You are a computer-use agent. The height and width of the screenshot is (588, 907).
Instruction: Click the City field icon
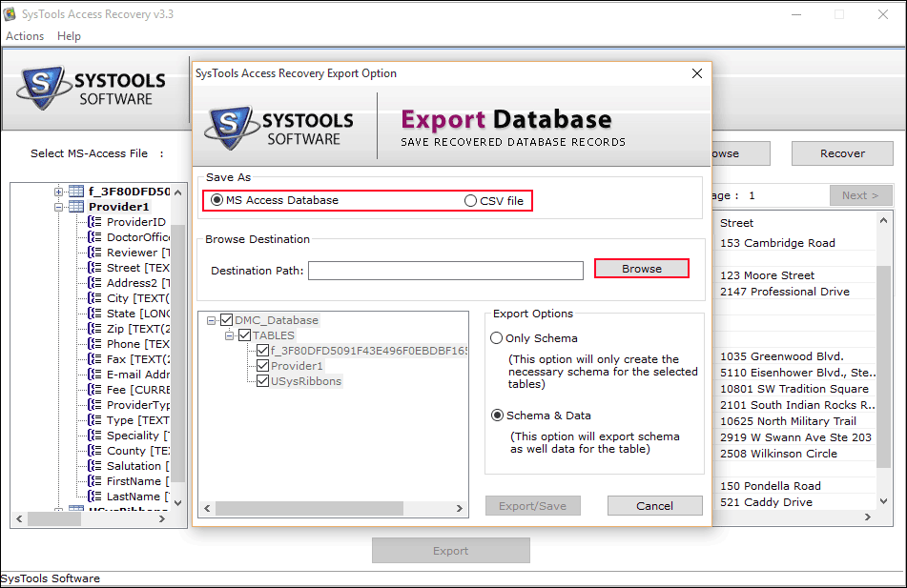click(94, 298)
